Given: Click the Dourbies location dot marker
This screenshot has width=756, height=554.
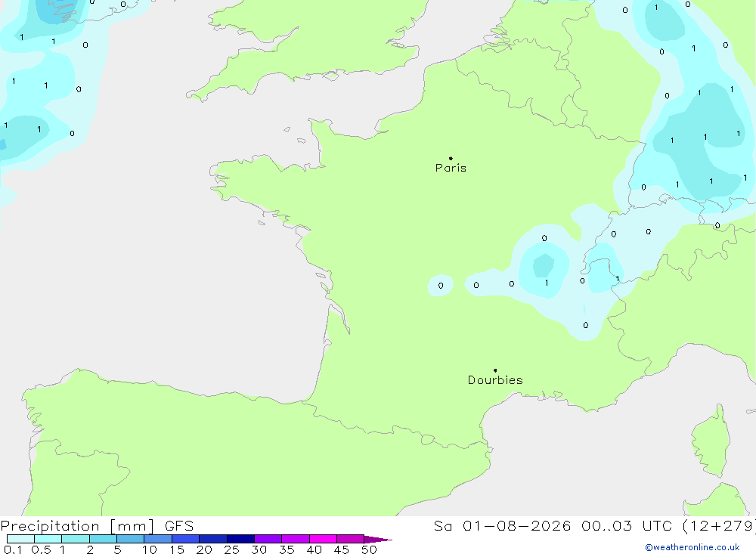Looking at the screenshot, I should click(x=495, y=370).
